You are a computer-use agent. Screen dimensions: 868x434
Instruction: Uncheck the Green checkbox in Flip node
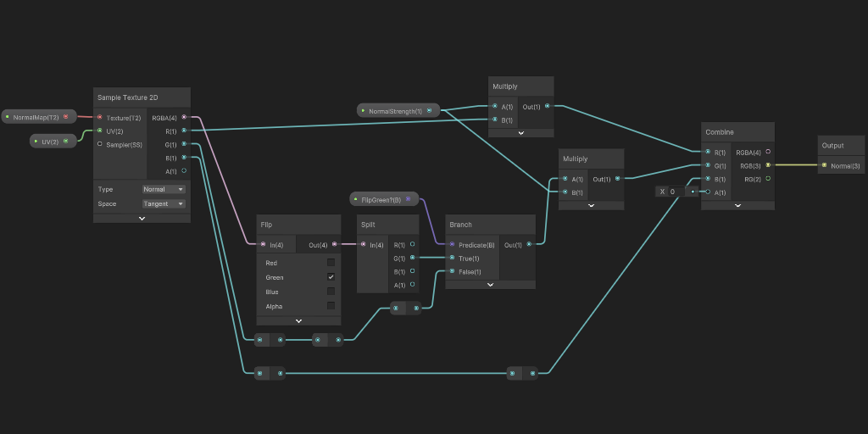(x=331, y=277)
